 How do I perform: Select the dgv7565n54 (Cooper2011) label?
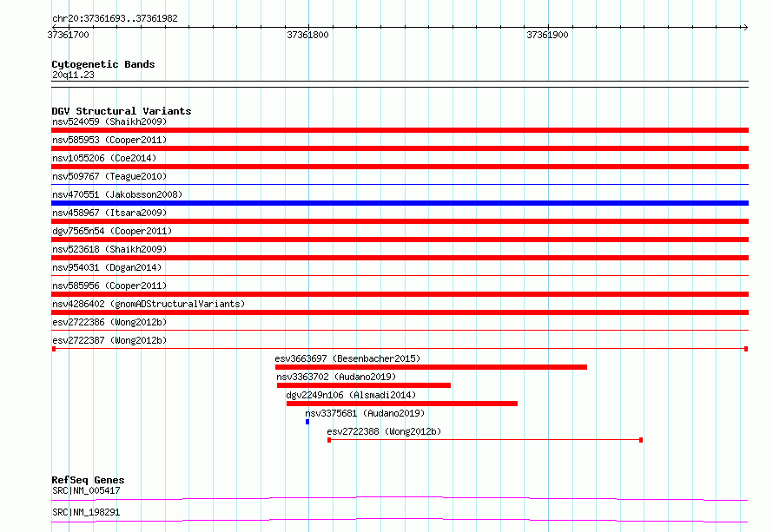pos(112,231)
